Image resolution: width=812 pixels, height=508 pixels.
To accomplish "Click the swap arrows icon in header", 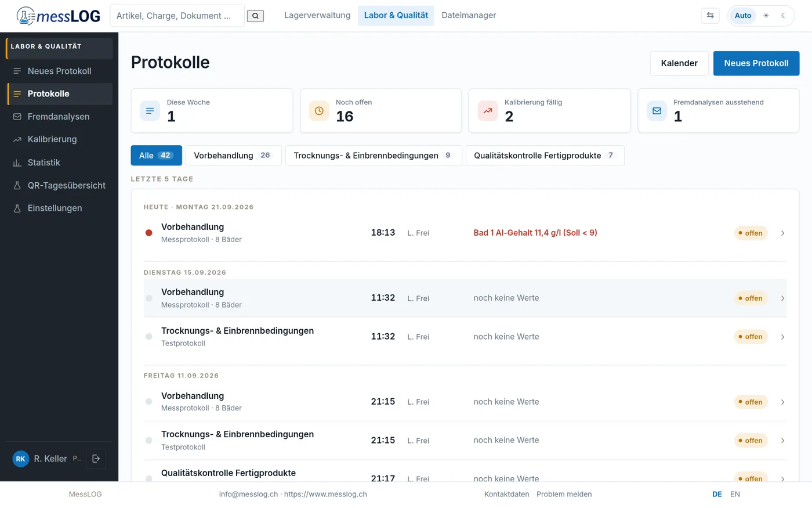I will point(710,16).
